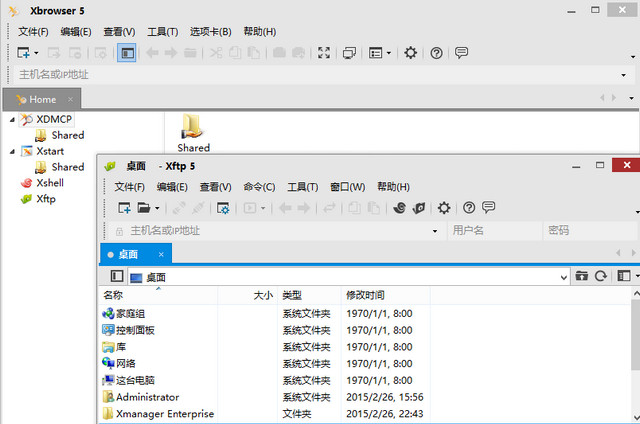The image size is (640, 424).
Task: Click the multi-window icon in Xbrowser toolbar
Action: coord(349,53)
